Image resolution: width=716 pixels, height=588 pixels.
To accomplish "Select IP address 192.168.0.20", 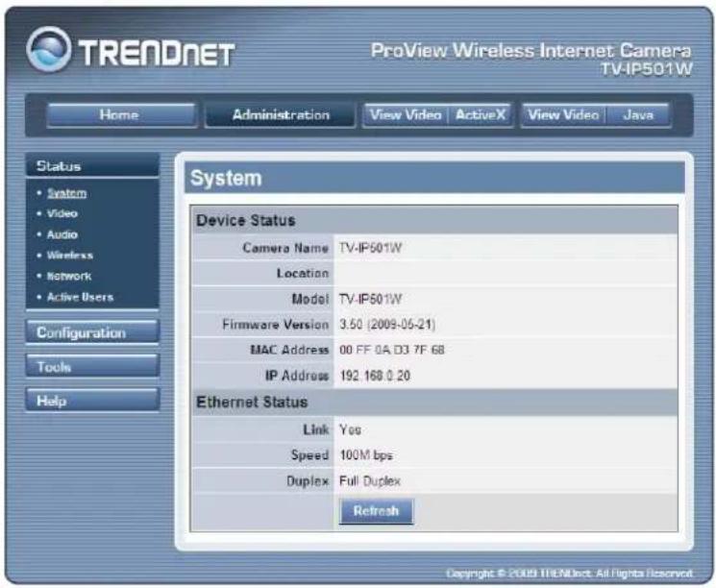I will (x=375, y=376).
